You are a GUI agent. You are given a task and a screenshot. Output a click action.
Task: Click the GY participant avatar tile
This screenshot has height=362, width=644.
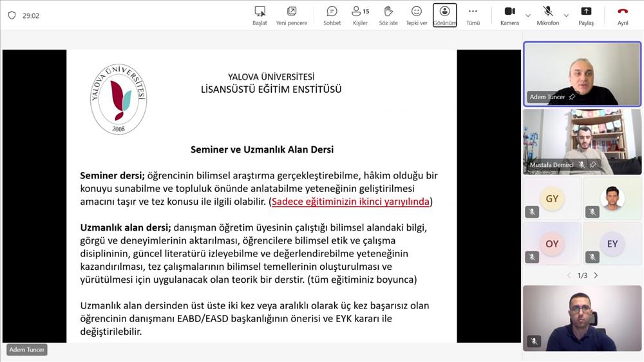pos(552,199)
